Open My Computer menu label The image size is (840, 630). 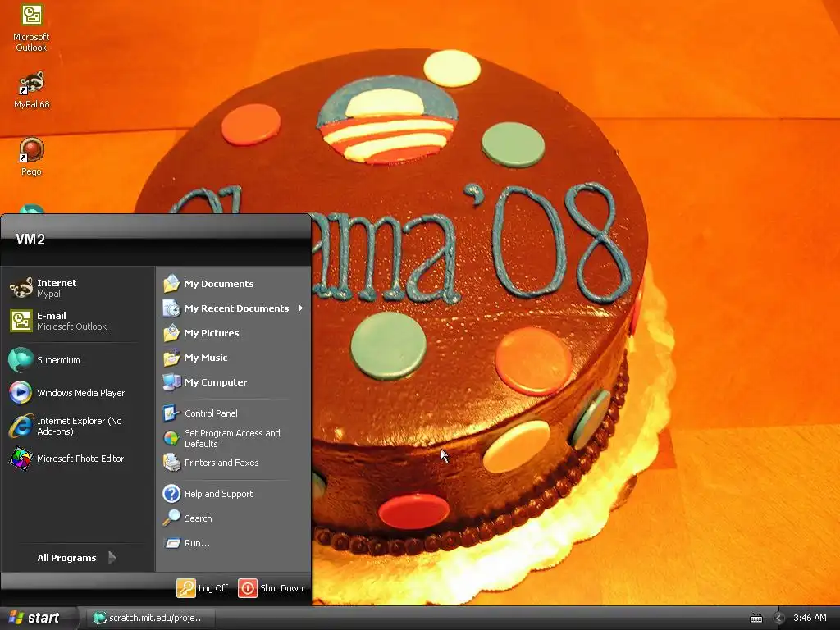tap(216, 382)
